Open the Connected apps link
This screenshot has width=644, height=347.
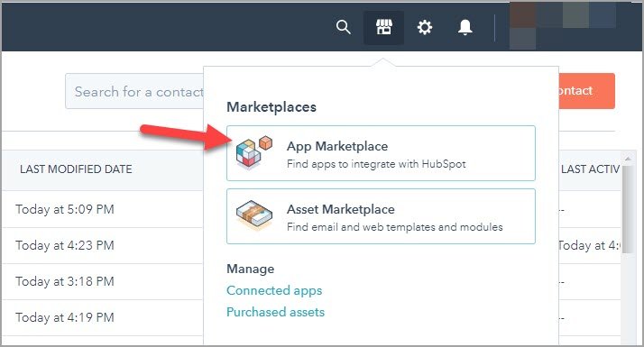click(x=274, y=291)
